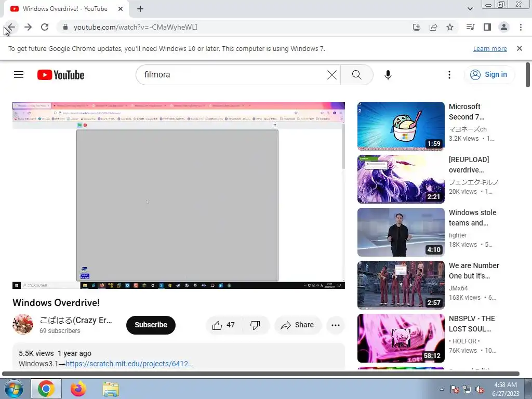Open Learn more link in update notice
This screenshot has height=399, width=532.
point(490,48)
